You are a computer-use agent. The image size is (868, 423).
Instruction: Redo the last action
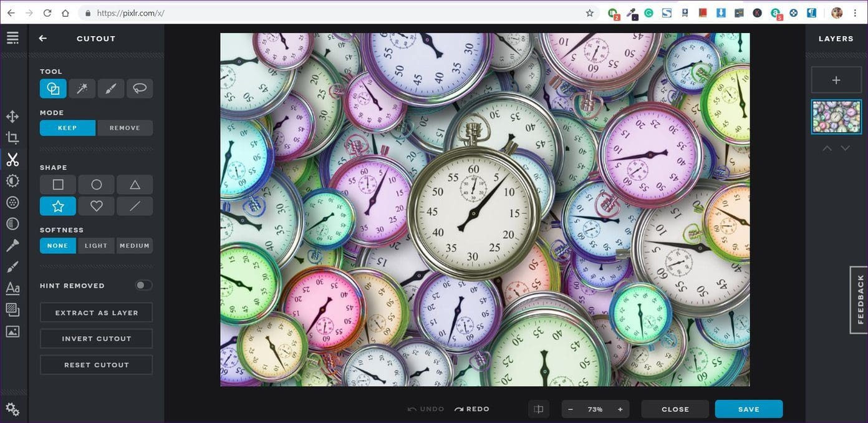coord(472,409)
